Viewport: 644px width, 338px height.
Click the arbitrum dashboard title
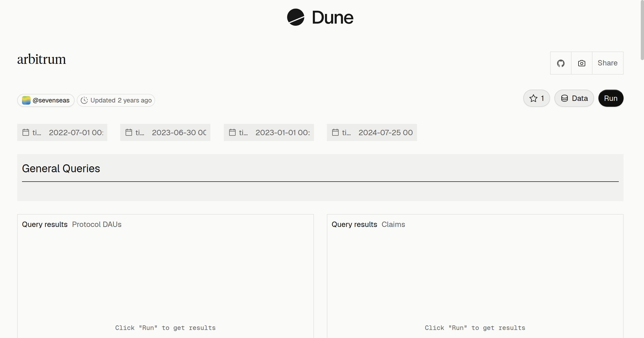[x=42, y=59]
